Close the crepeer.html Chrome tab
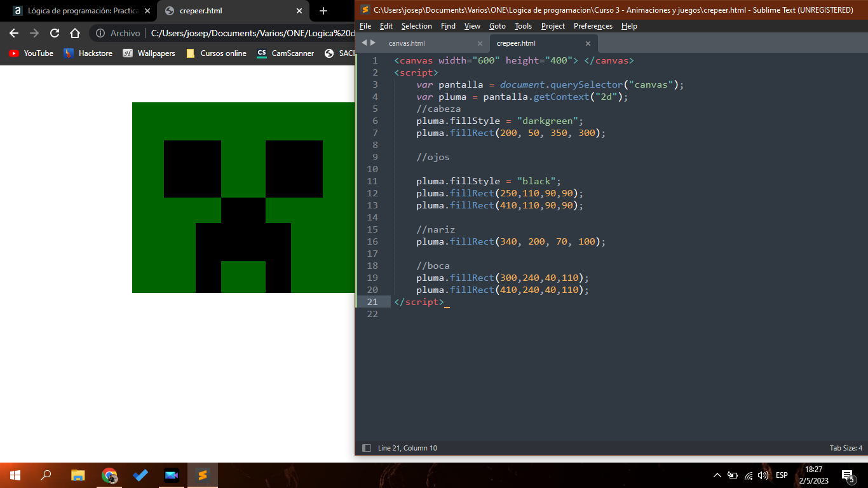The image size is (868, 488). [298, 11]
